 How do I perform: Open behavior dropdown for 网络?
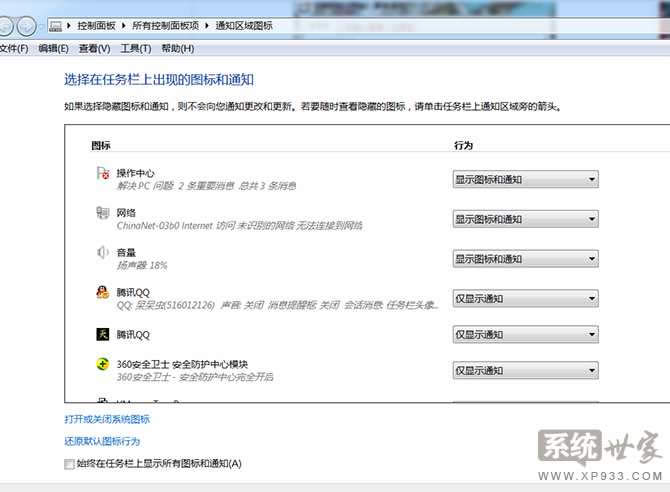(x=526, y=219)
